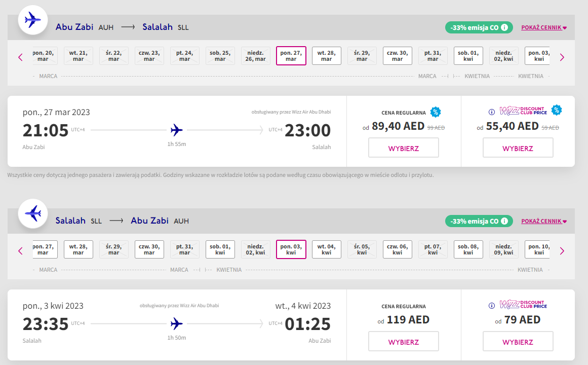Select outbound date niedz. 02, kwi

[503, 56]
